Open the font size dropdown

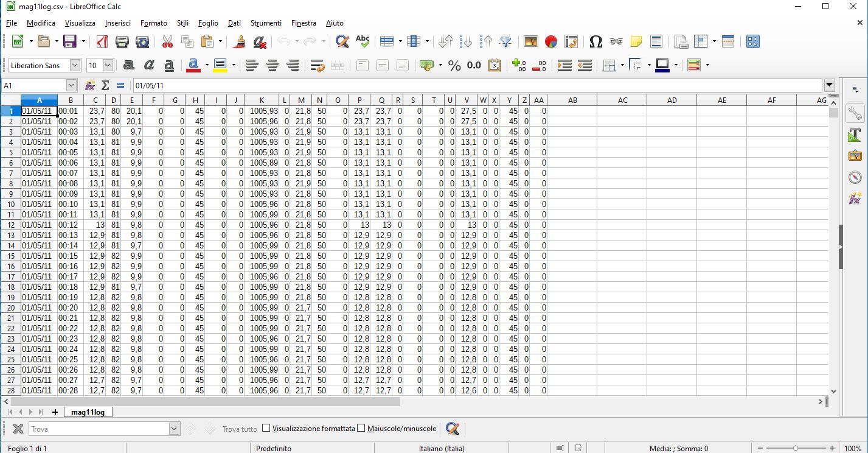[108, 65]
